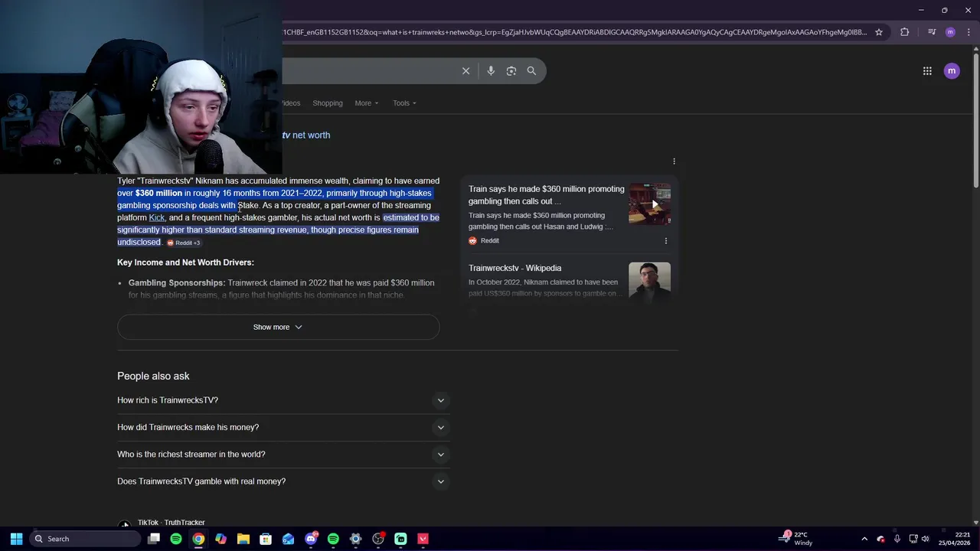Image resolution: width=980 pixels, height=551 pixels.
Task: Switch to the Shopping results tab
Action: tap(327, 103)
